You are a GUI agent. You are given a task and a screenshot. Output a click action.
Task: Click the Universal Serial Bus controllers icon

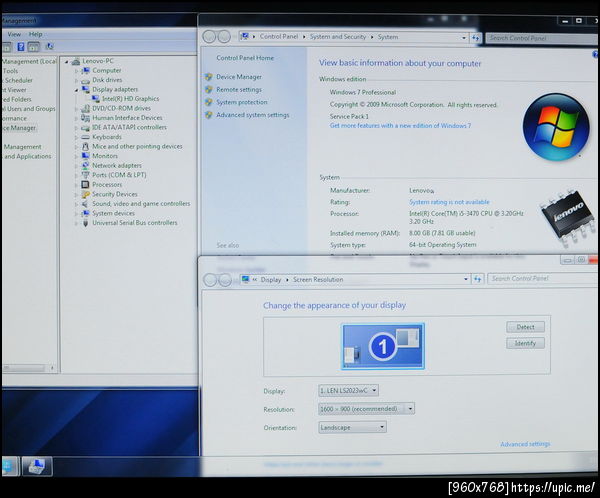pyautogui.click(x=86, y=223)
